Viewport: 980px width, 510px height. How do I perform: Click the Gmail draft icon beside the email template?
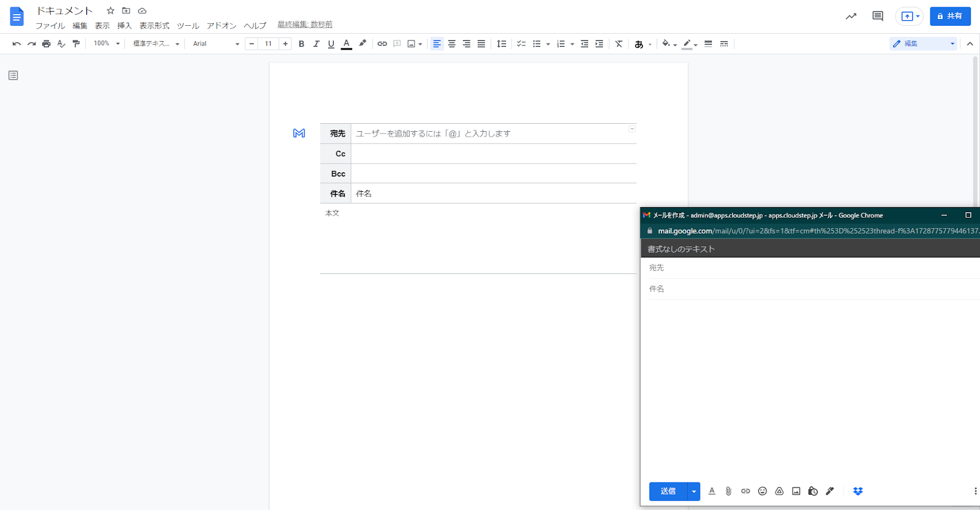tap(299, 133)
